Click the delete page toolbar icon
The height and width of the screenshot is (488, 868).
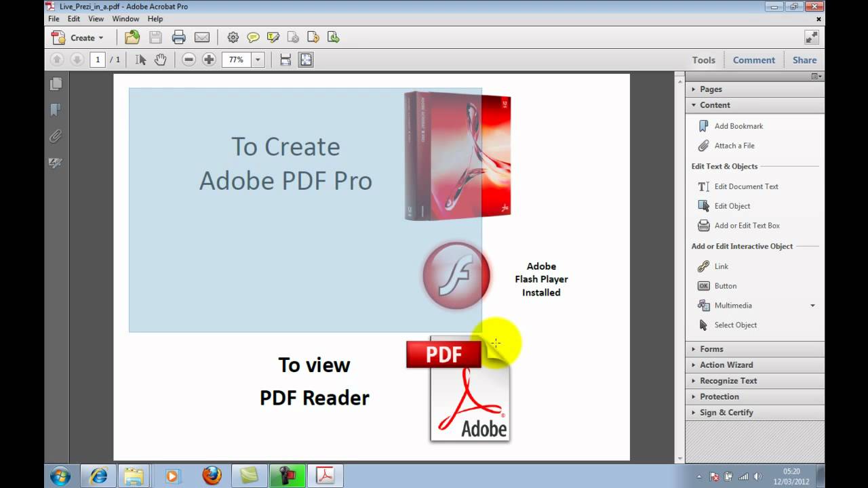(293, 38)
